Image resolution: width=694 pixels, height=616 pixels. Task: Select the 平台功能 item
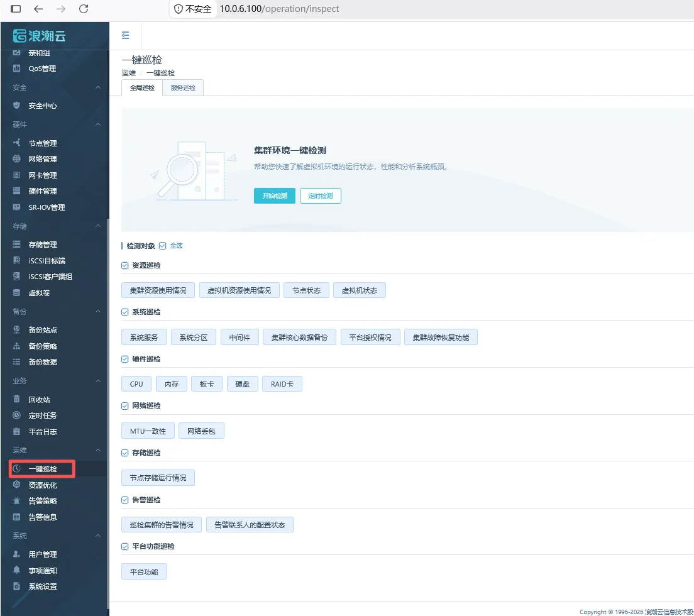pyautogui.click(x=144, y=571)
